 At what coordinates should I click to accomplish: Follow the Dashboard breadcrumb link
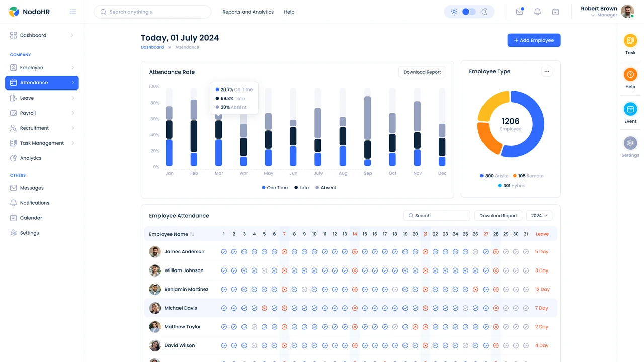[152, 47]
